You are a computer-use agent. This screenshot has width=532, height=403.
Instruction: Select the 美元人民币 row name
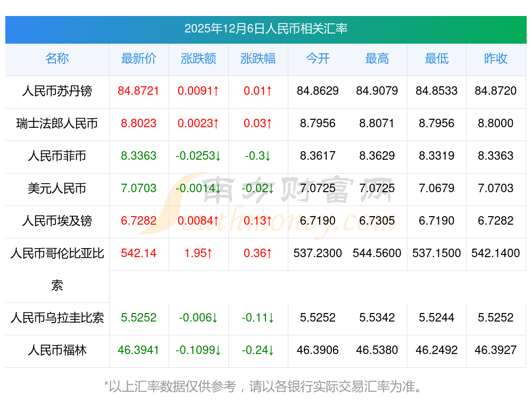coord(57,188)
